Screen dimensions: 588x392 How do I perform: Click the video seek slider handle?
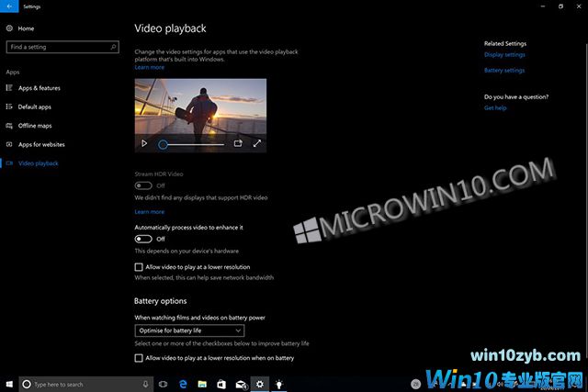(x=163, y=144)
